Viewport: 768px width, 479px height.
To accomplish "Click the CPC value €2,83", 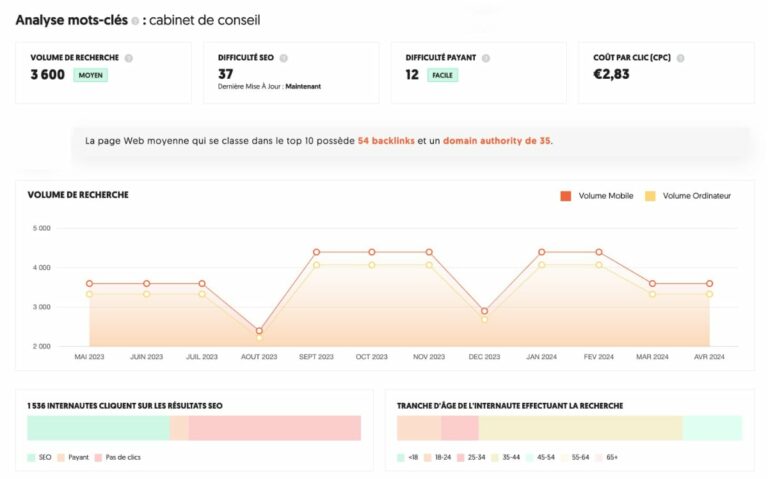I will (x=611, y=74).
